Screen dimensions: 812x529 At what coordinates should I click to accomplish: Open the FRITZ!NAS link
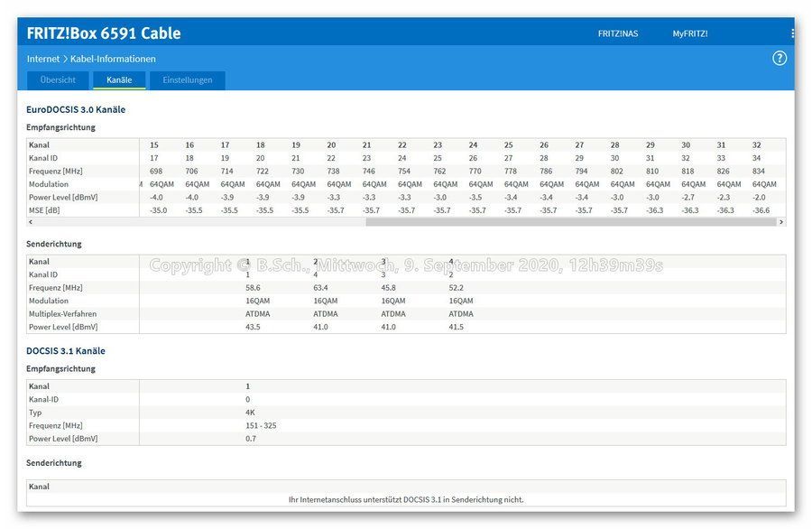(x=617, y=33)
